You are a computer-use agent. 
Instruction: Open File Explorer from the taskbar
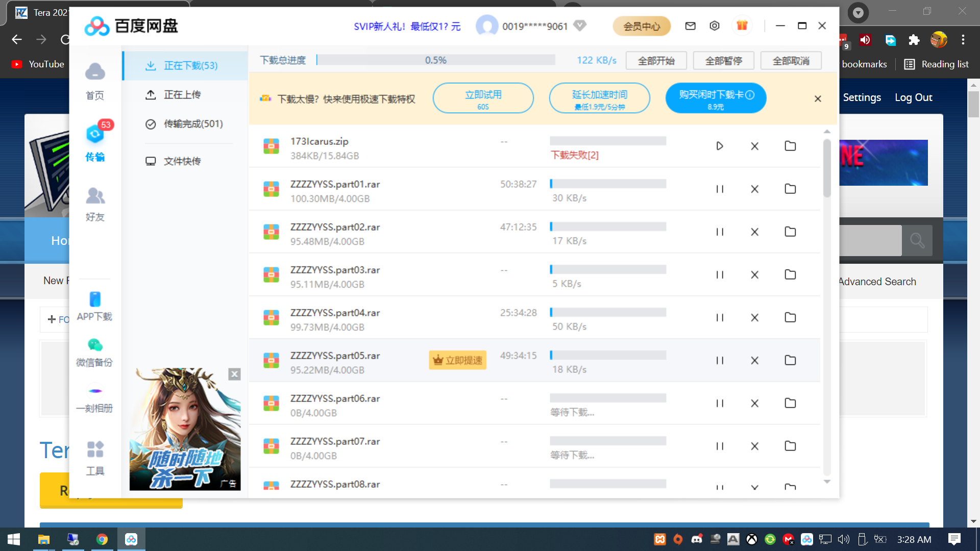click(44, 539)
